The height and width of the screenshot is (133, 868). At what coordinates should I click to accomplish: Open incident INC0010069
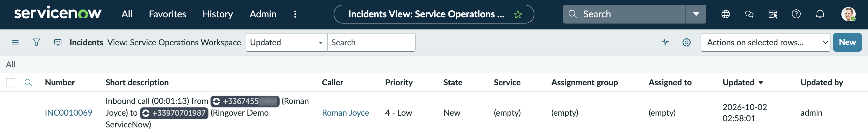68,113
